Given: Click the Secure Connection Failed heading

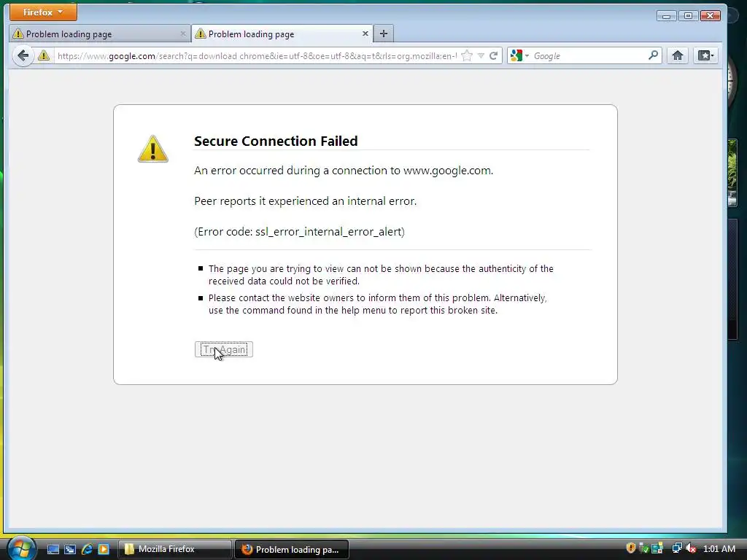Looking at the screenshot, I should pos(276,141).
